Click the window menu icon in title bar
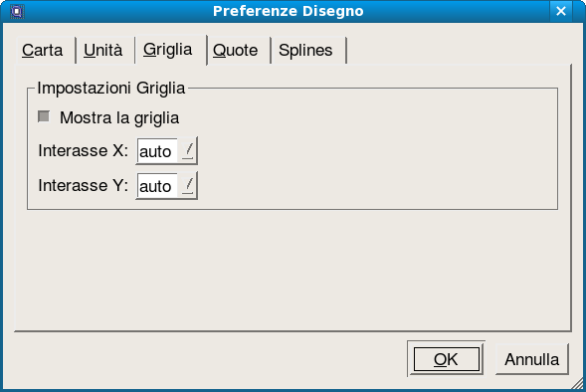Viewport: 586px width, 392px height. pyautogui.click(x=17, y=11)
